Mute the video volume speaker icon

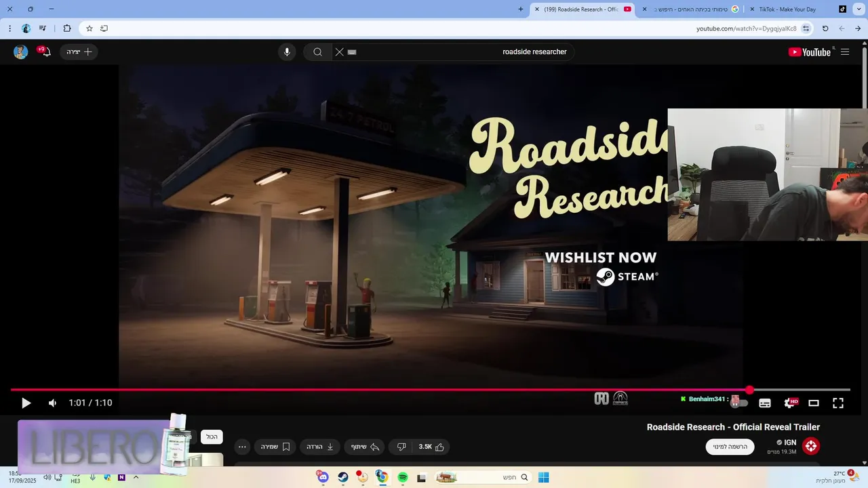52,403
